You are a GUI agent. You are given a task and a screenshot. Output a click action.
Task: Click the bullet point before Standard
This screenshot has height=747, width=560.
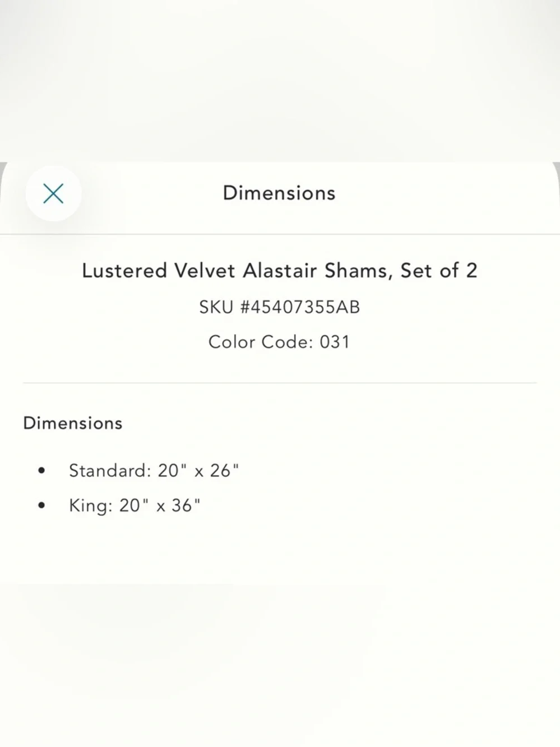coord(41,471)
